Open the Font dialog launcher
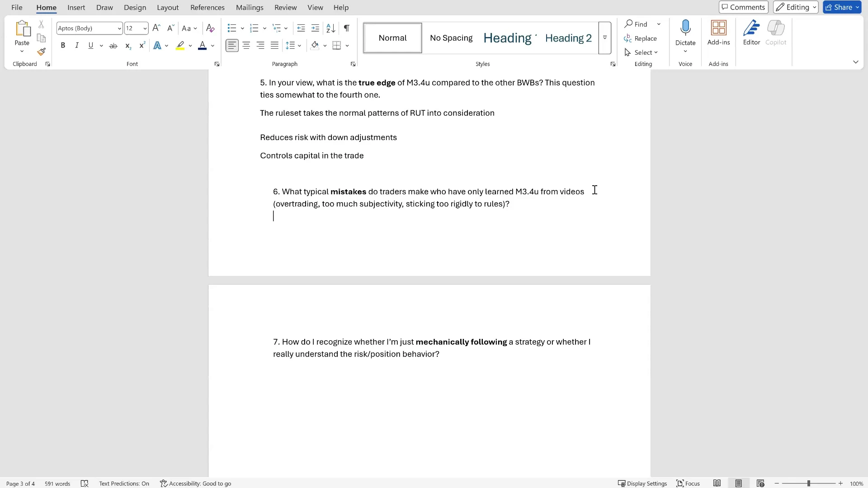 [x=217, y=64]
